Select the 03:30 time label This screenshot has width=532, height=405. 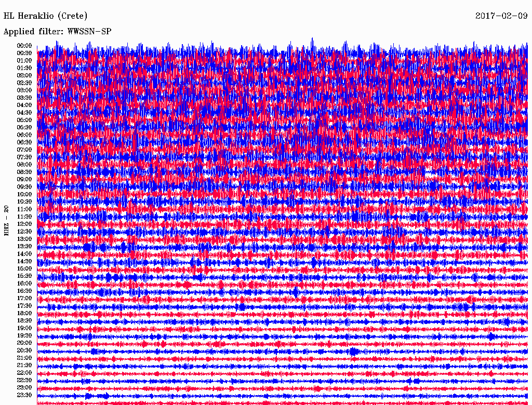pyautogui.click(x=24, y=98)
